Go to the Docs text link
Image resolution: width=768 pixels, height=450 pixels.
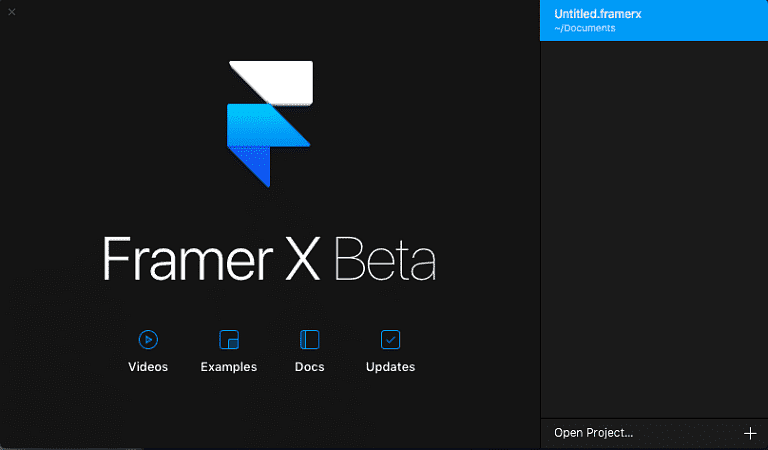pos(310,367)
